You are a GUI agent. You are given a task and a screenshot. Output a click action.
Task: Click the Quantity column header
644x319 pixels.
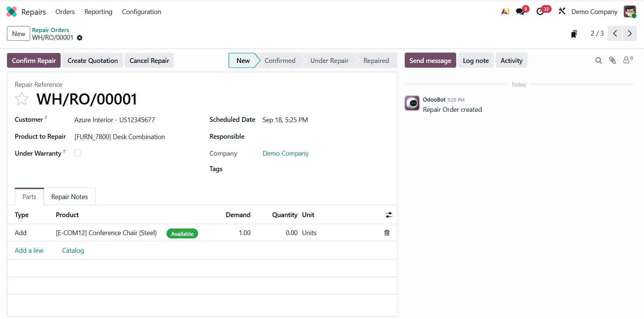(285, 215)
